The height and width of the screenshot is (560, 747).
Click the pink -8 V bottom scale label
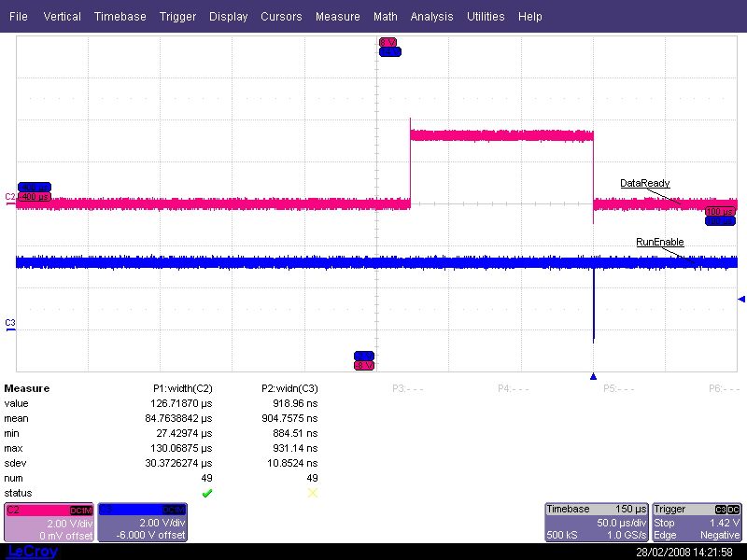tap(364, 365)
